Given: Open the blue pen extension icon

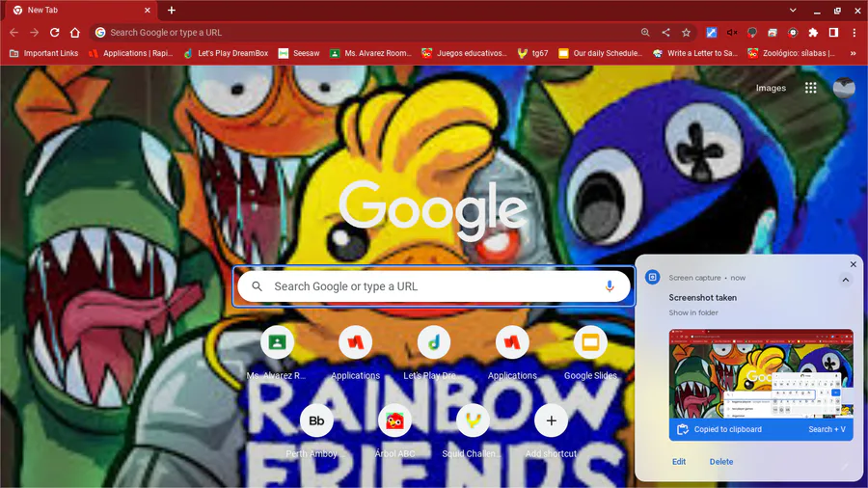Looking at the screenshot, I should (712, 33).
